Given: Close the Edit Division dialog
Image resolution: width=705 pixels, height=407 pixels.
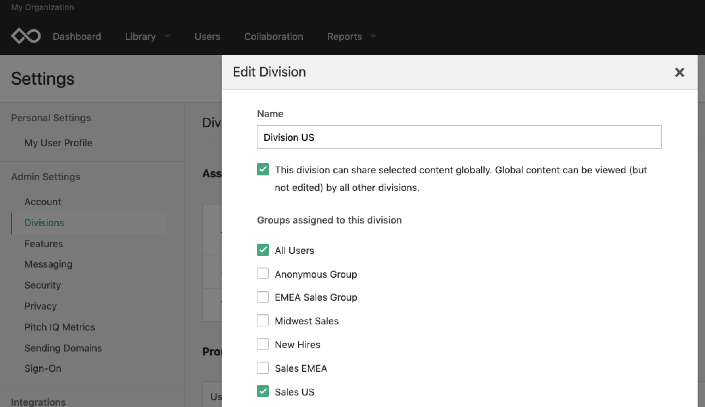Looking at the screenshot, I should tap(679, 72).
